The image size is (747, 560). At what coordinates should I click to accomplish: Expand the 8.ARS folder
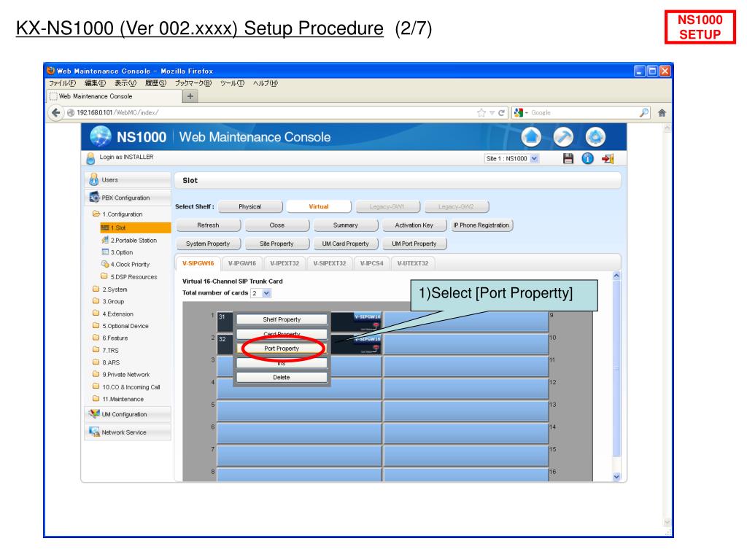[106, 362]
